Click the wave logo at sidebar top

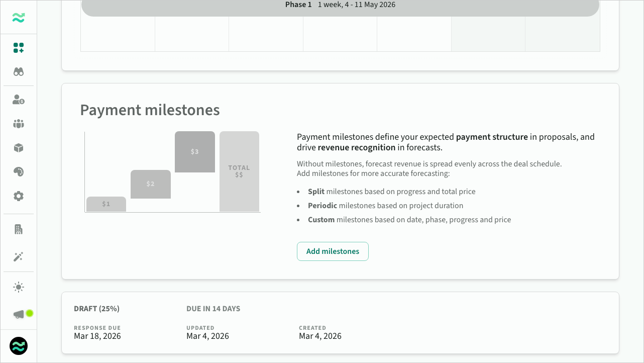point(19,18)
